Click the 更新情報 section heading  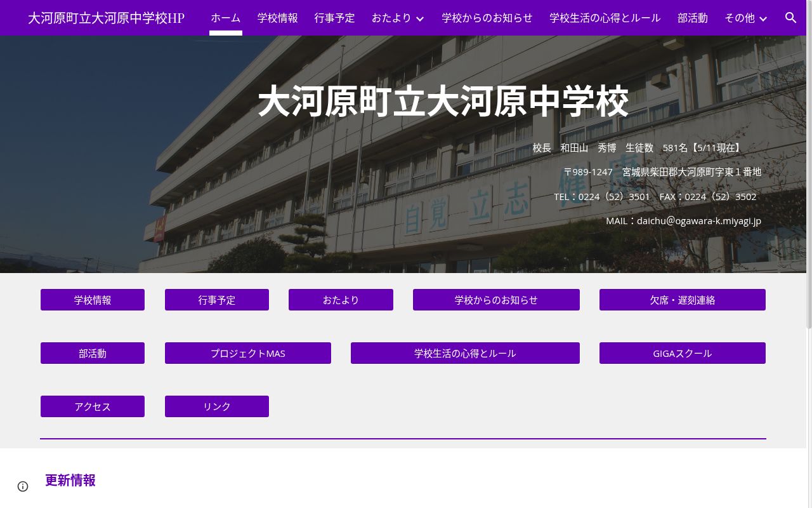point(70,481)
